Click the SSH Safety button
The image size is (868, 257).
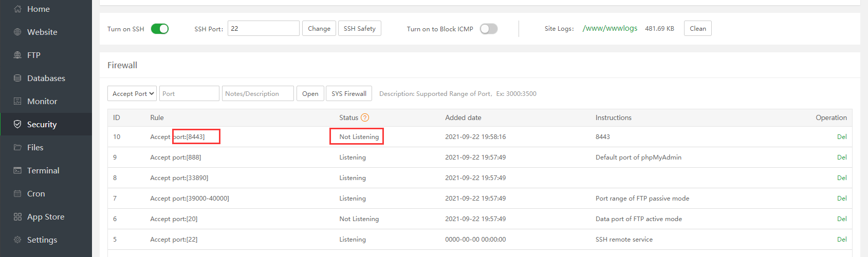tap(359, 29)
